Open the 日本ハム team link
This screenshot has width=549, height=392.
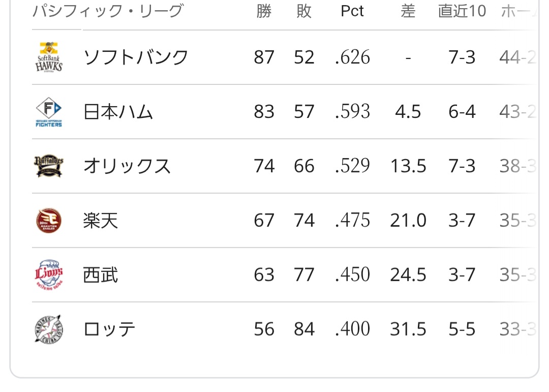click(x=118, y=112)
